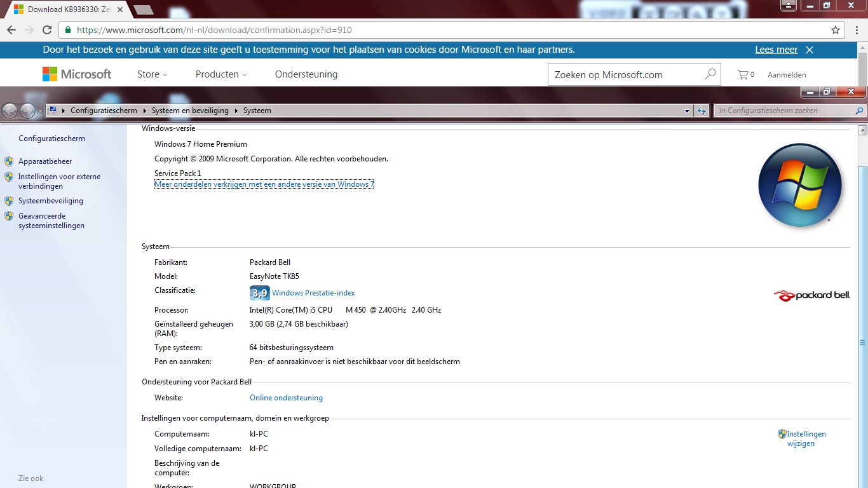Click the shield icon beside Apparaatbeheer
Viewport: 868px width, 488px height.
tap(9, 161)
